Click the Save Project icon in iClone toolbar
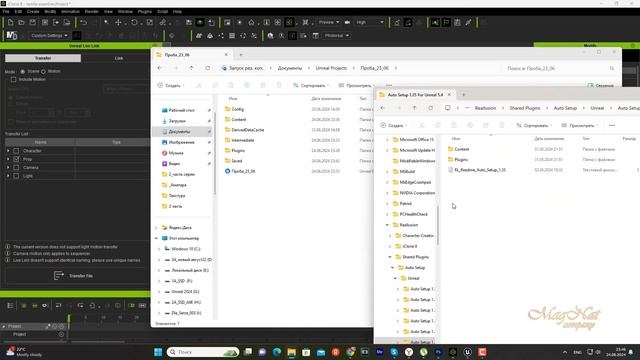 click(33, 22)
